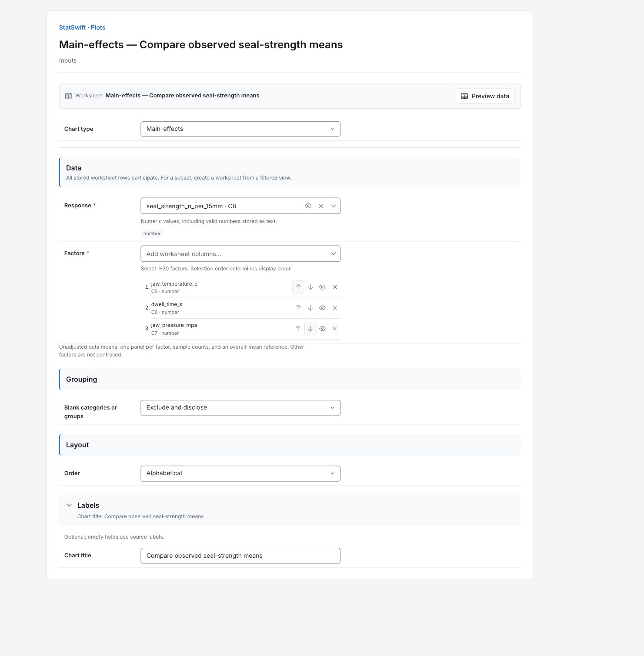Move jaw_pressure_mpa factor down
The image size is (644, 656).
pyautogui.click(x=310, y=329)
